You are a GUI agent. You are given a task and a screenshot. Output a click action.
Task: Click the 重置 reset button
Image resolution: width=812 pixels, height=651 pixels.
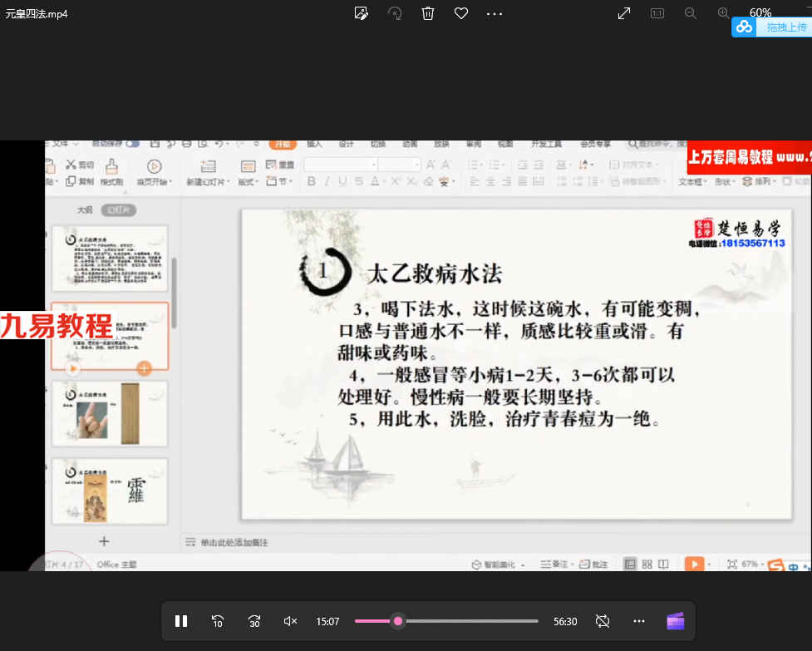[x=279, y=165]
